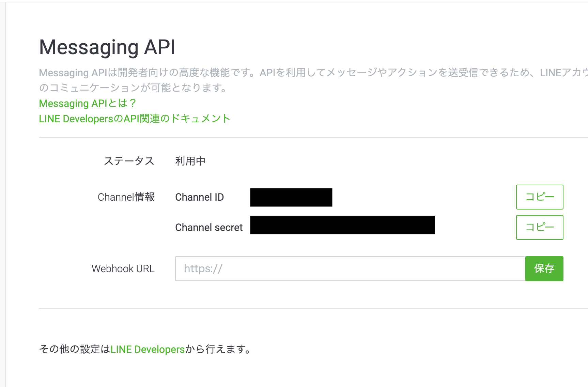The image size is (588, 387).
Task: Click the ステータス label
Action: [130, 161]
